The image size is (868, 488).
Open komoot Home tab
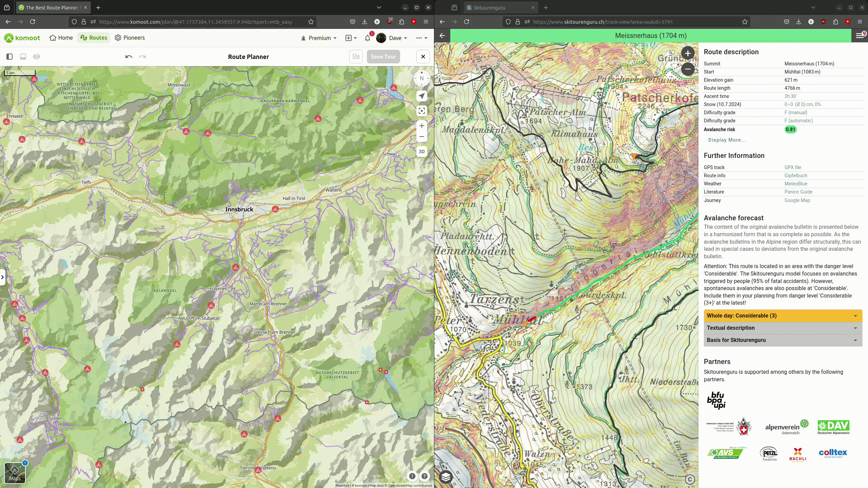tap(61, 38)
